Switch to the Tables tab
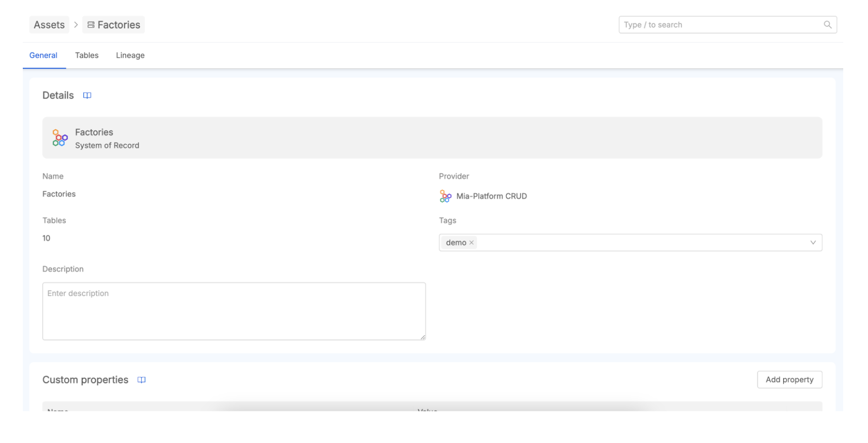Viewport: 868px width, 443px height. pyautogui.click(x=87, y=55)
